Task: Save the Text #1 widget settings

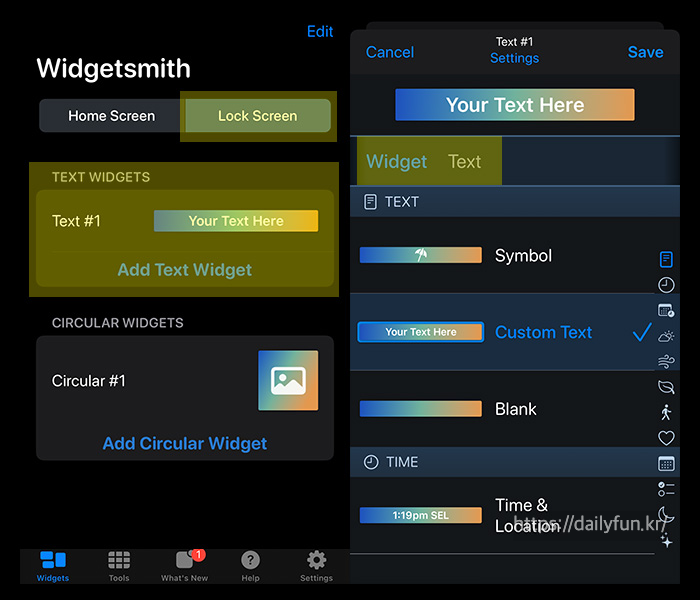Action: (645, 52)
